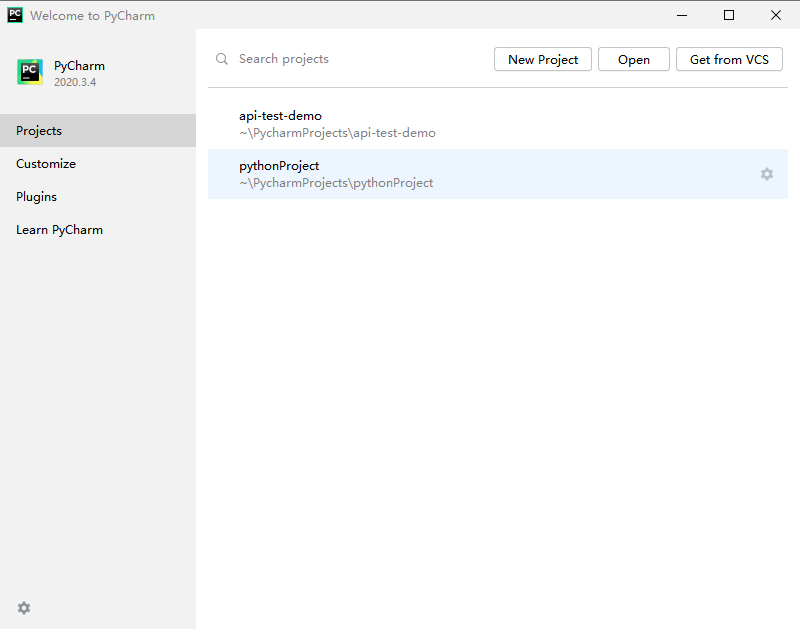Click path ~\PycharmProjects\api-test-demo
Screen dimensions: 800x629
point(337,133)
